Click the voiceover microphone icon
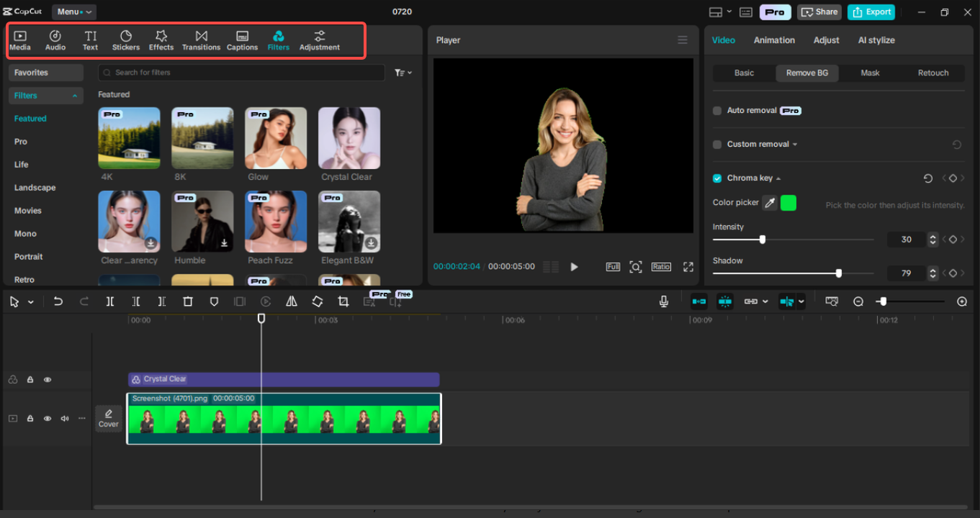The width and height of the screenshot is (980, 518). [663, 301]
